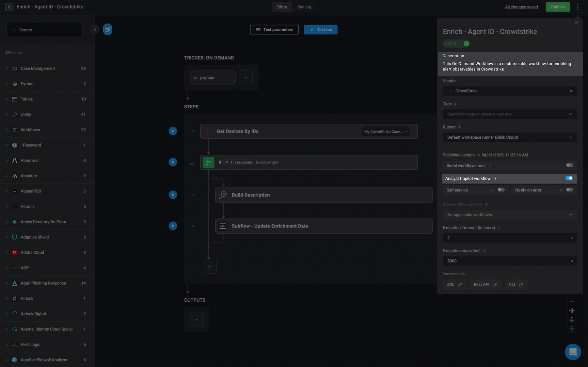The height and width of the screenshot is (367, 588).
Task: Click the horizontal align canvas icon
Action: pos(572,311)
